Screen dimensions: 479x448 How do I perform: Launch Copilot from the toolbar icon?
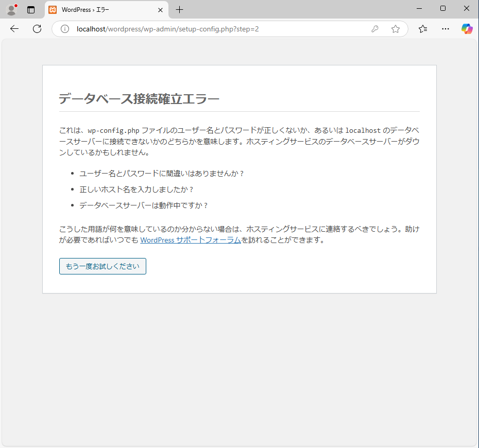click(467, 29)
